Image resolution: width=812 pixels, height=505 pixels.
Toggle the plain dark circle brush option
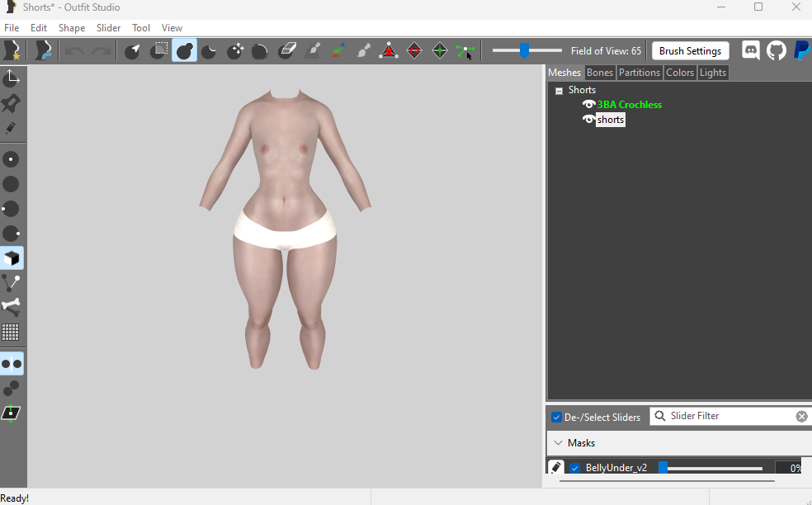click(x=11, y=184)
